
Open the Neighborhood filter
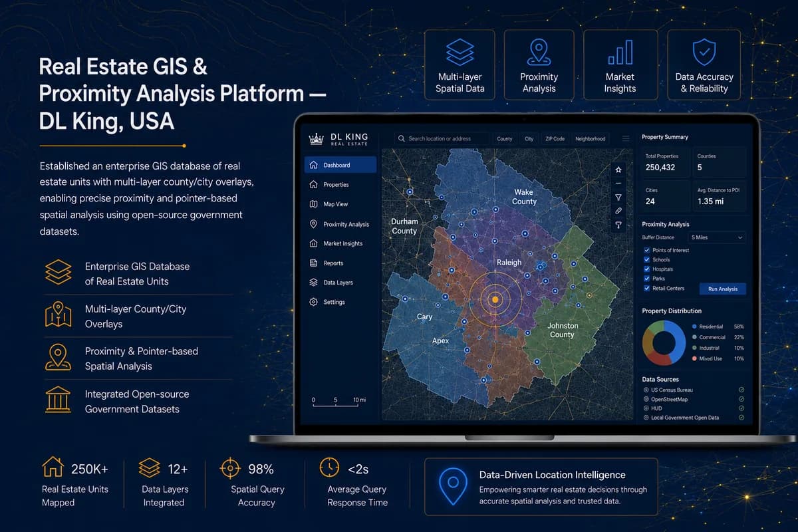pyautogui.click(x=591, y=139)
